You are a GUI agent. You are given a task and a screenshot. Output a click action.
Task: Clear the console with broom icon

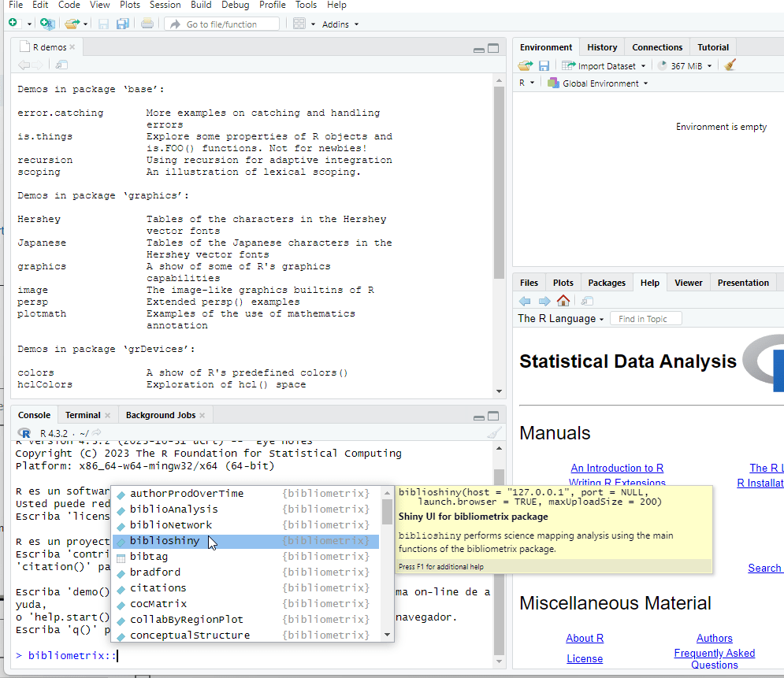pyautogui.click(x=493, y=432)
